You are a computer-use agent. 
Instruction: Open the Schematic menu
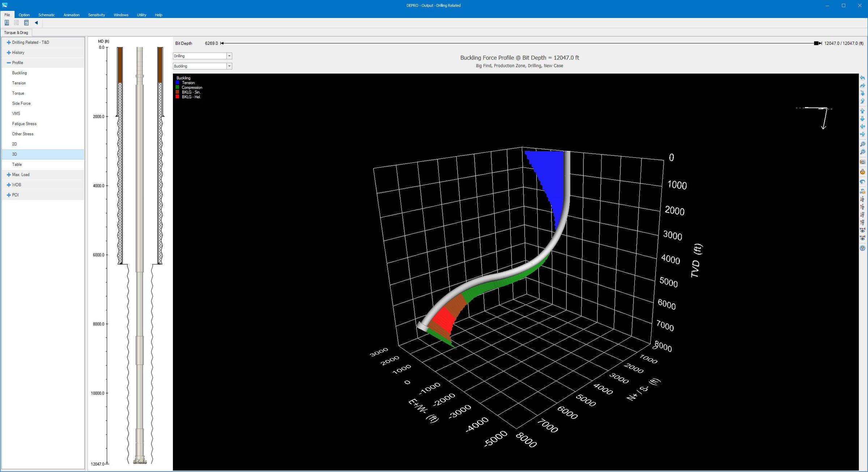click(47, 15)
